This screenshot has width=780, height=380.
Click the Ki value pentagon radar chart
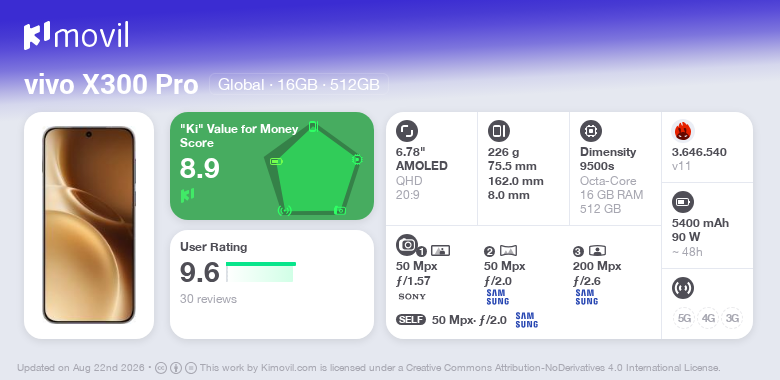[x=313, y=169]
